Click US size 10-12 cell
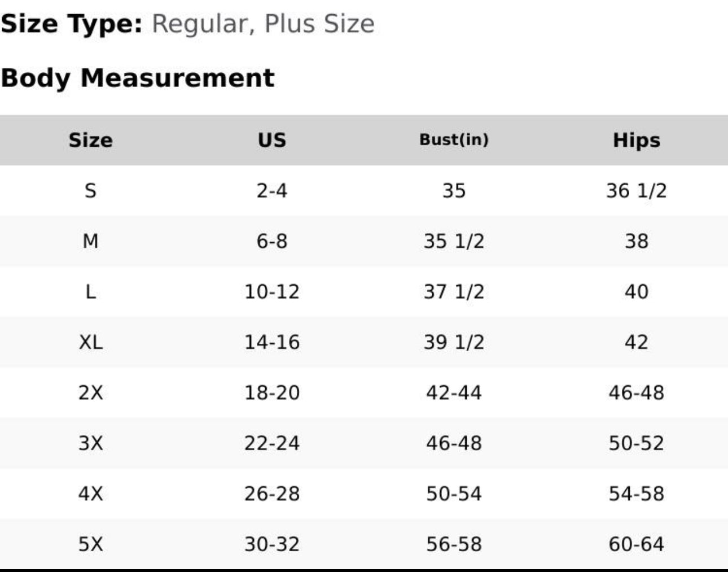The height and width of the screenshot is (572, 728). click(272, 292)
